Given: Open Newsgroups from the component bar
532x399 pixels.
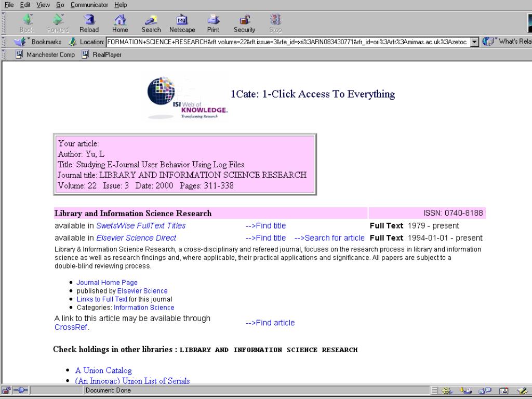Looking at the screenshot, I should (485, 391).
